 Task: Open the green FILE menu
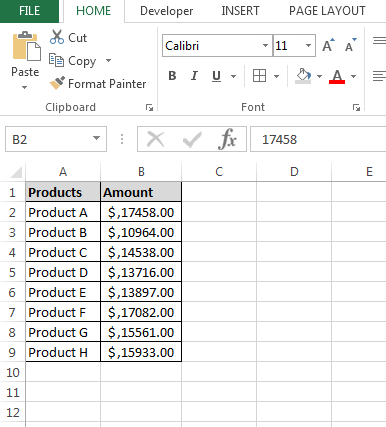pyautogui.click(x=29, y=11)
